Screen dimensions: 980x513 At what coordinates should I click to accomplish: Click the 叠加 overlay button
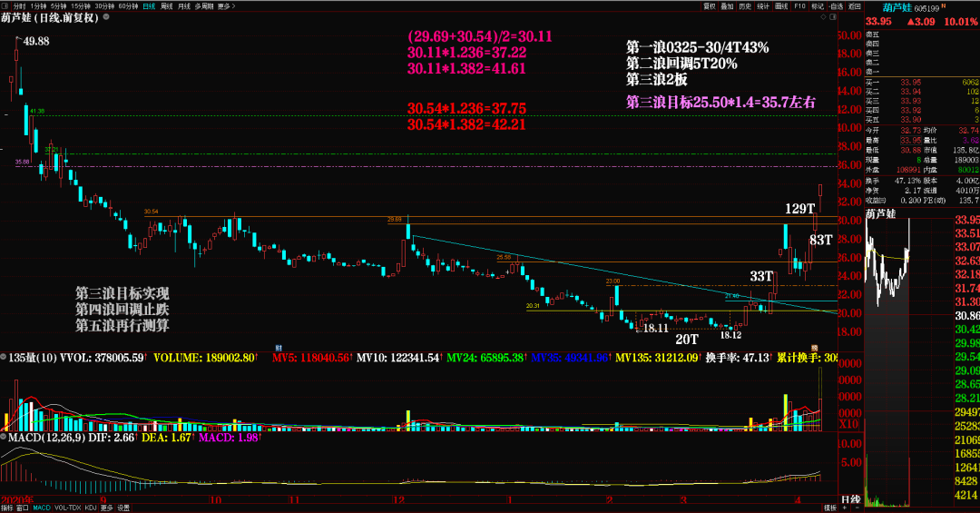pyautogui.click(x=727, y=6)
